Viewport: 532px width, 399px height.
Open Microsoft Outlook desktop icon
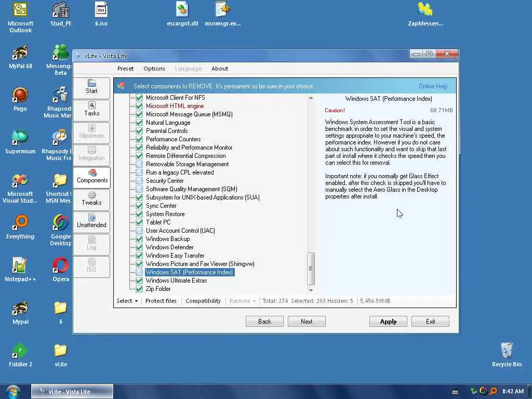(x=20, y=18)
